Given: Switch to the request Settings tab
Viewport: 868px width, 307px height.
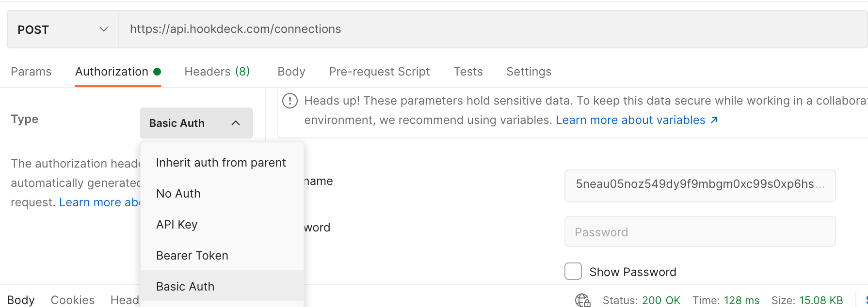Looking at the screenshot, I should (x=529, y=72).
